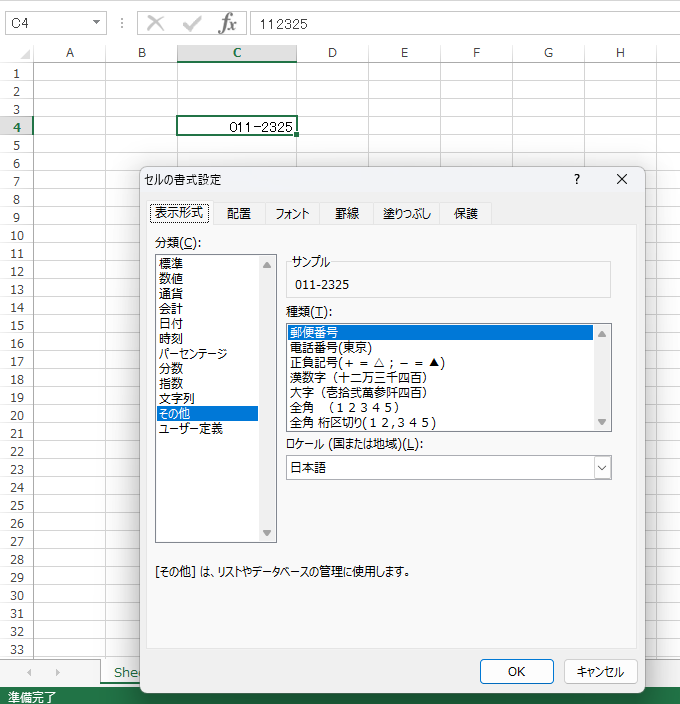Close the セルの書式設定 dialog with X
This screenshot has width=680, height=704.
pyautogui.click(x=621, y=179)
